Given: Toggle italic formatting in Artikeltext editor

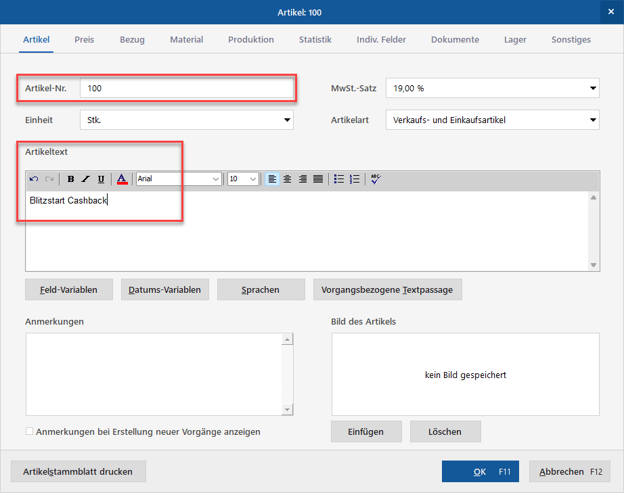Looking at the screenshot, I should 85,179.
